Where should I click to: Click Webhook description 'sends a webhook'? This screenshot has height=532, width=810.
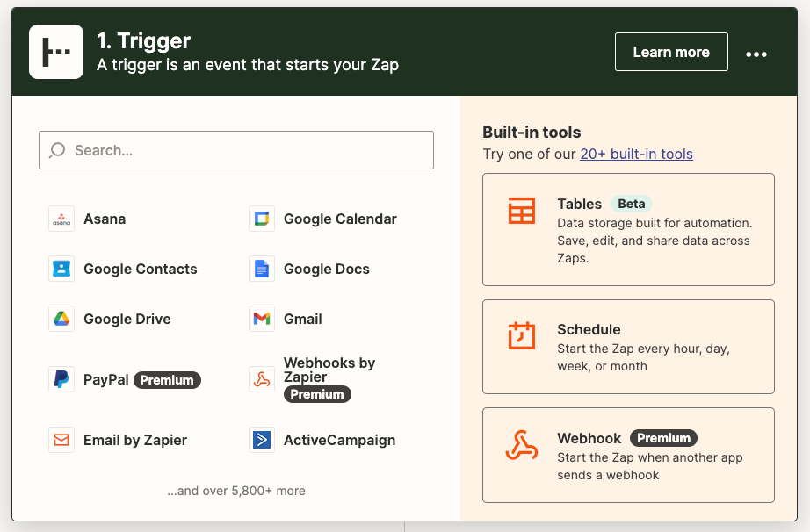tap(650, 466)
